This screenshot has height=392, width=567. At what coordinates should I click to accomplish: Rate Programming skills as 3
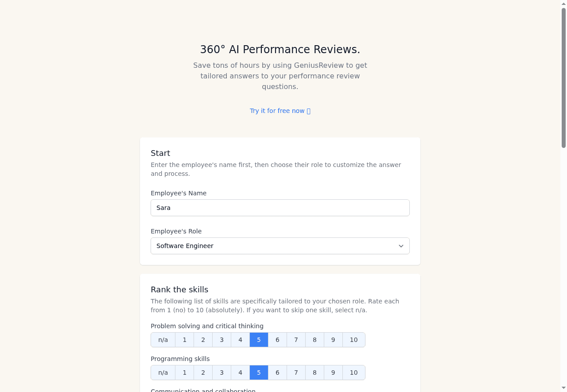point(221,373)
